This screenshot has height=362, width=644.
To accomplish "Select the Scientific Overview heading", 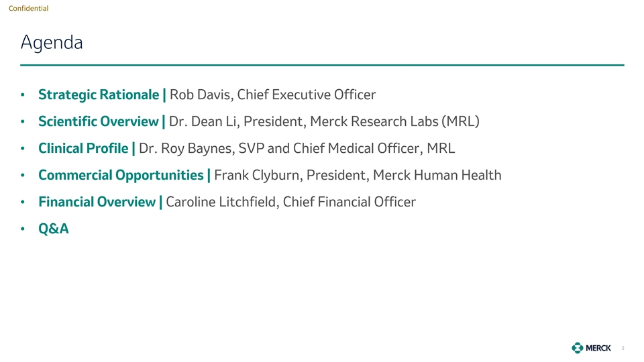I will (99, 121).
